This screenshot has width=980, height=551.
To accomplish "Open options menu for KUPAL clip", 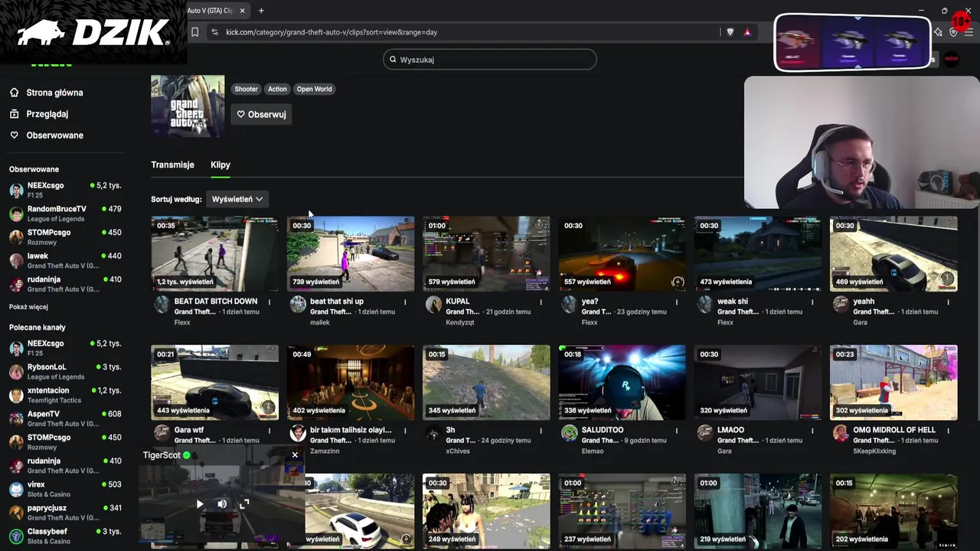I will coord(541,302).
